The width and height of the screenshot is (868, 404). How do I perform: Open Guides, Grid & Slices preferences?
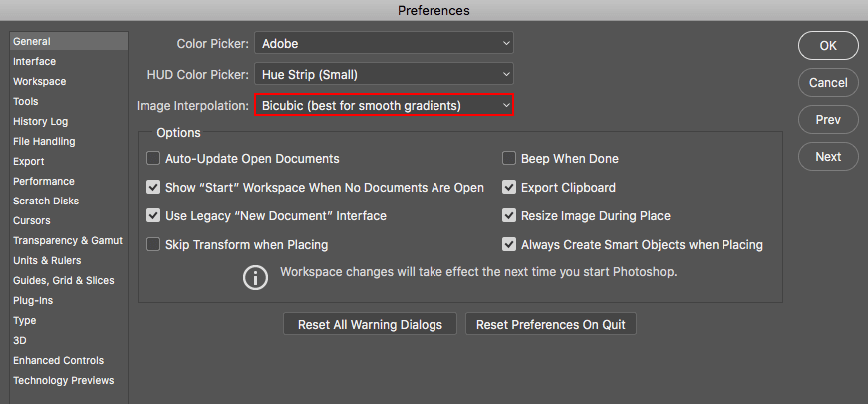pos(63,280)
